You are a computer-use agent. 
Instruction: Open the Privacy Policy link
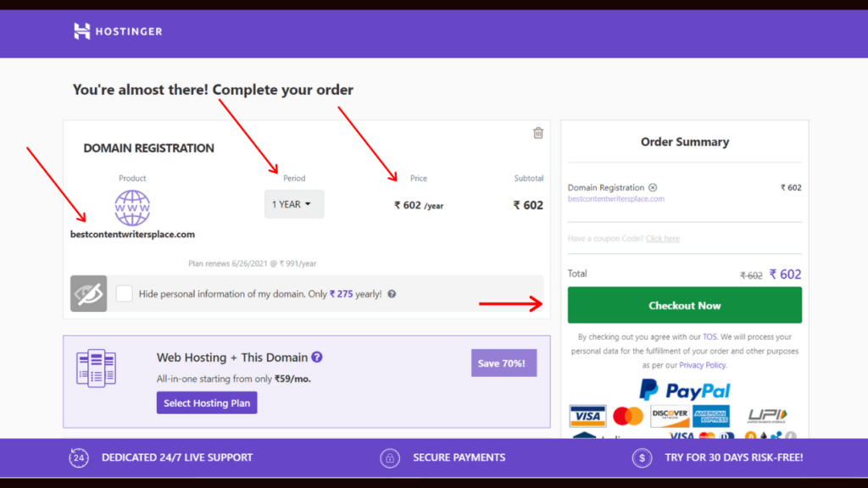point(703,365)
